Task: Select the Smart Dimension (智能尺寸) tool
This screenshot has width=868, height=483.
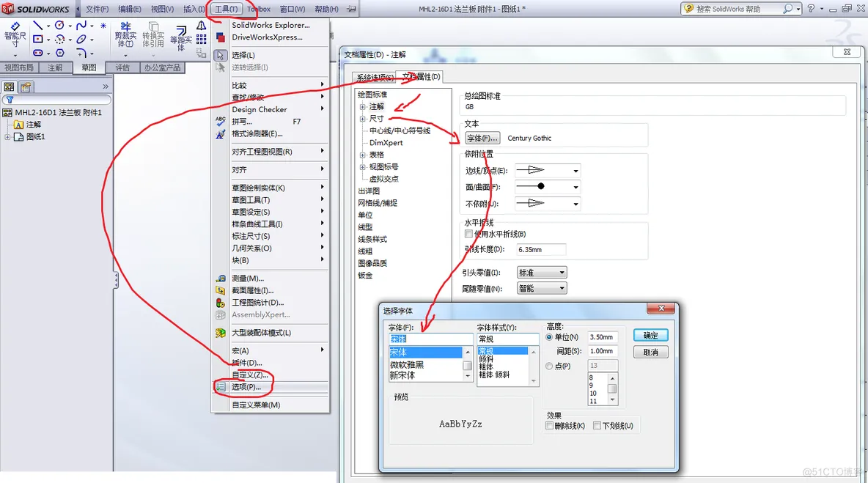Action: point(15,34)
